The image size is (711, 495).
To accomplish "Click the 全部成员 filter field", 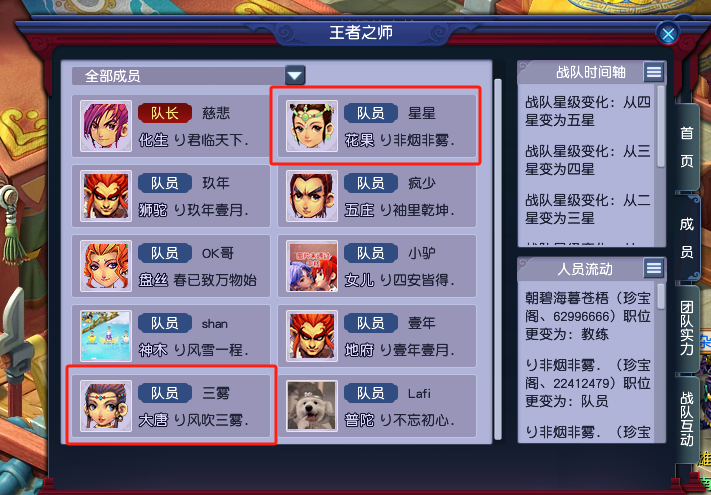I will point(188,76).
